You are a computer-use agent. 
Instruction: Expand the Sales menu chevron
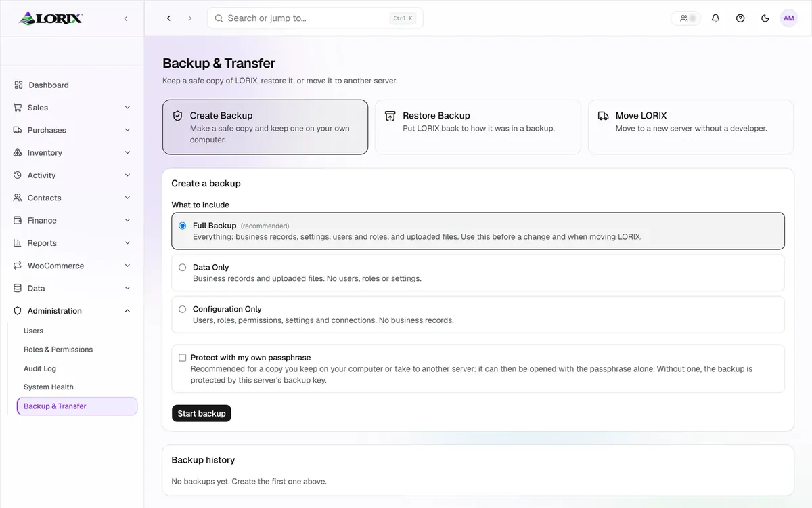[x=127, y=107]
